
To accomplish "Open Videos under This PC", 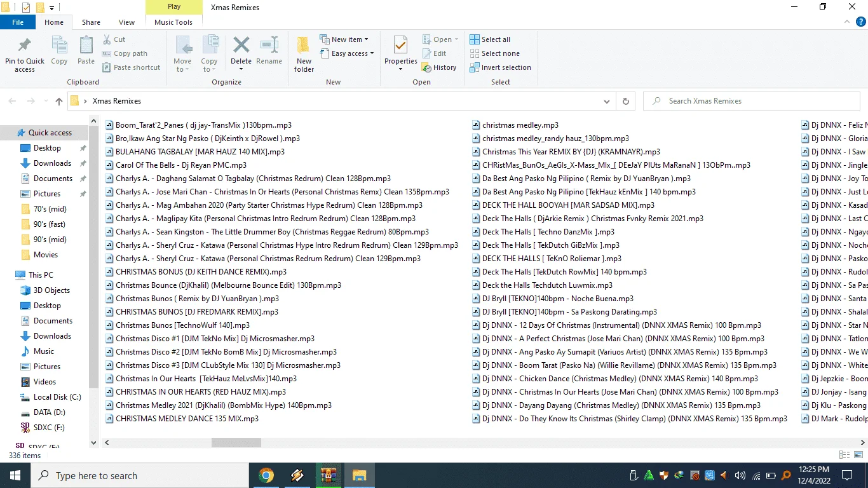I will (x=45, y=382).
